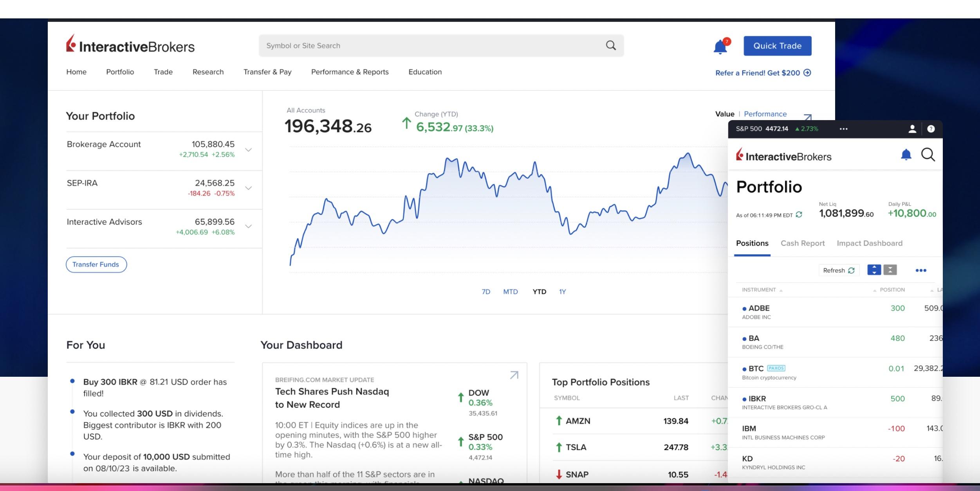Click the circled arrow beside Refer a Friend
980x491 pixels.
(x=807, y=72)
